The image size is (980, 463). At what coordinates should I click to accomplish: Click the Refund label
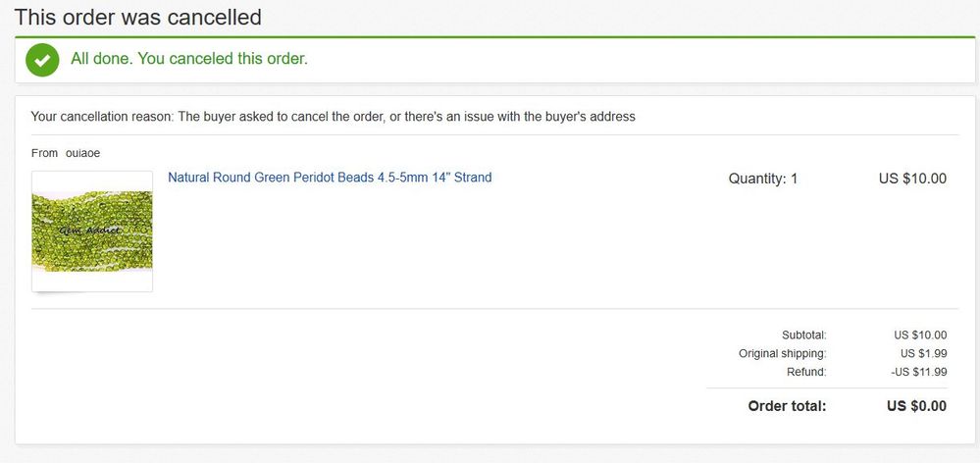(x=806, y=373)
